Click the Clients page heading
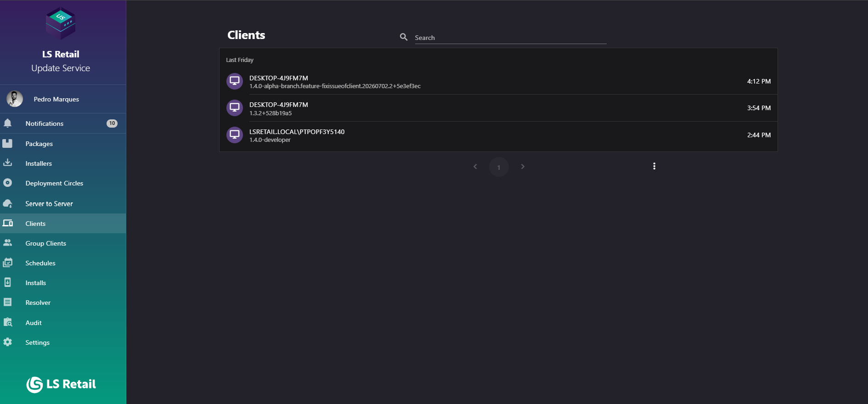This screenshot has width=868, height=404. click(x=246, y=35)
